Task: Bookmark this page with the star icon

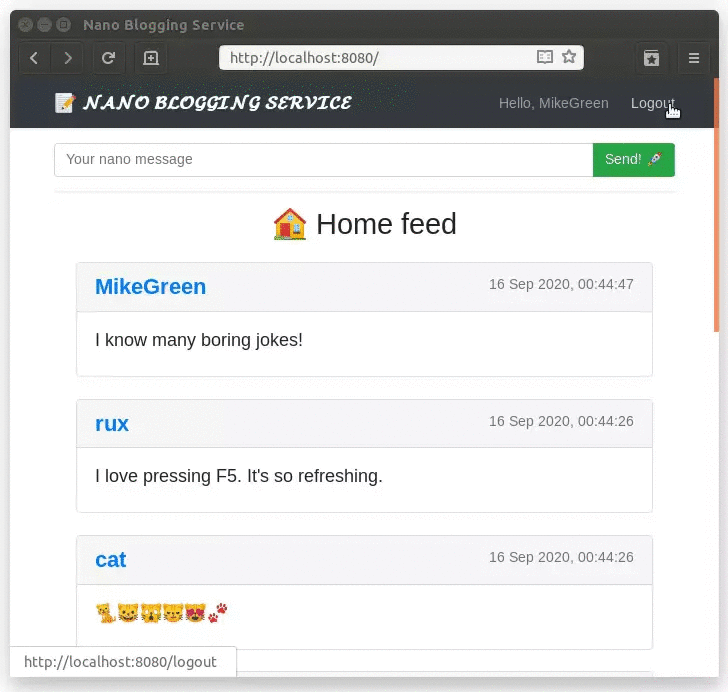Action: click(x=569, y=57)
